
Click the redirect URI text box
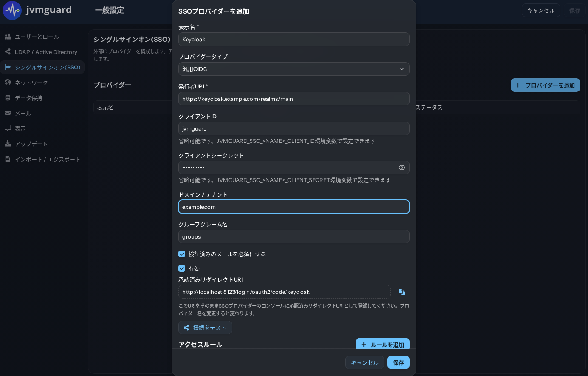coord(285,292)
